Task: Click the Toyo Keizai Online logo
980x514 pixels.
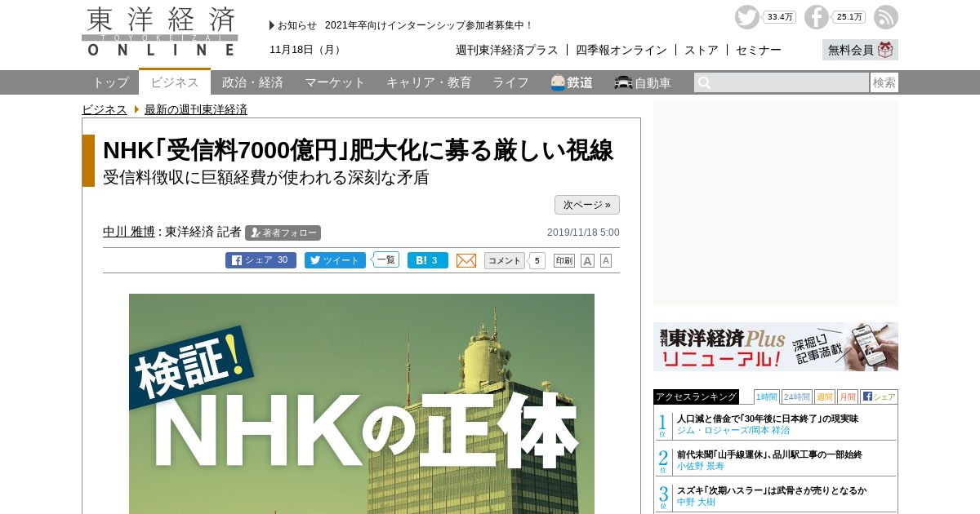Action: 160,32
